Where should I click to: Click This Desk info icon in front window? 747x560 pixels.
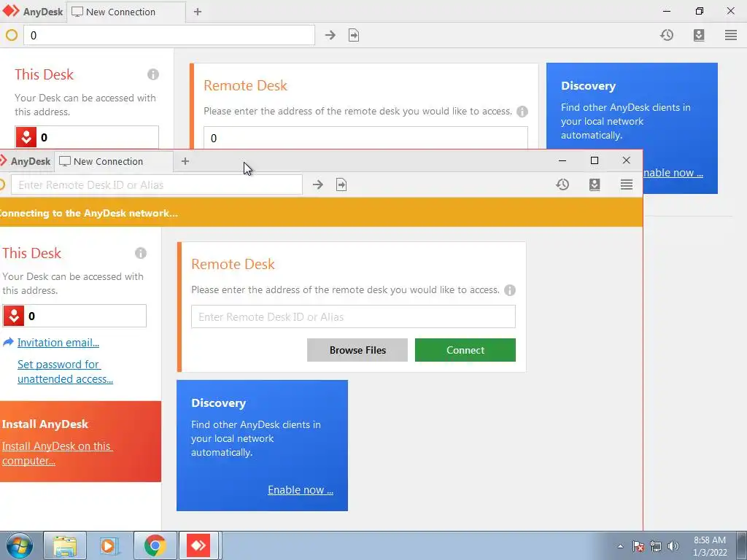click(141, 253)
